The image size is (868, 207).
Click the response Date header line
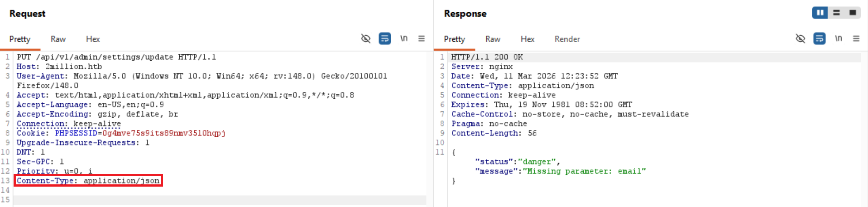point(534,76)
